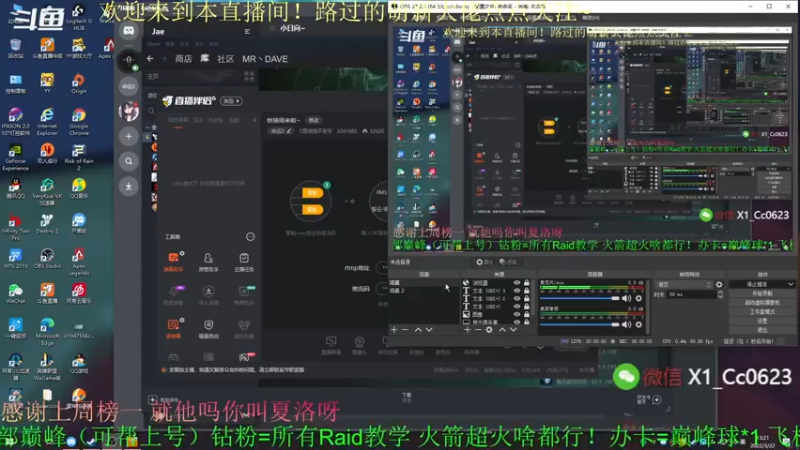Viewport: 800px width, 450px height.
Task: Open settings gear for 麦克风/Aux in the mixer
Action: coord(638,298)
